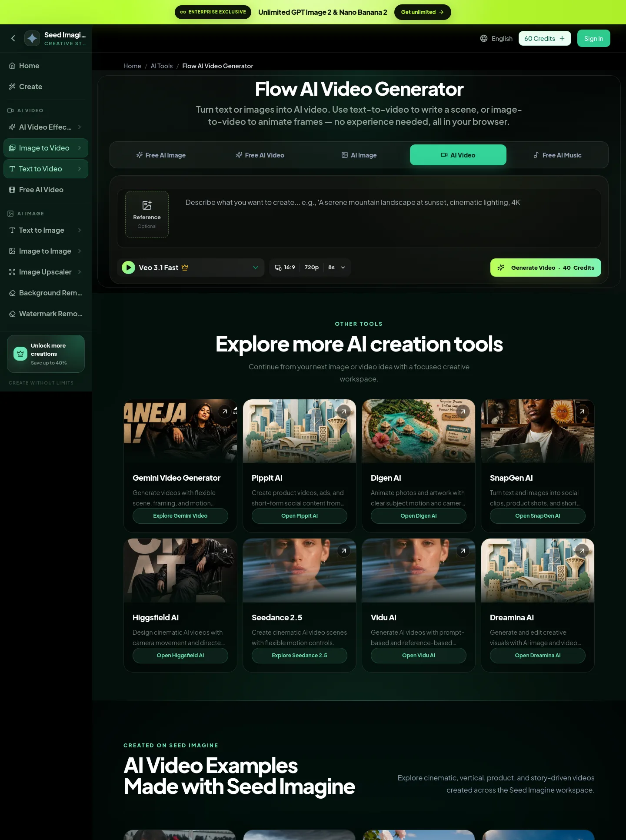The image size is (626, 840).
Task: Open Gemini Video Generator card arrow icon
Action: [225, 411]
